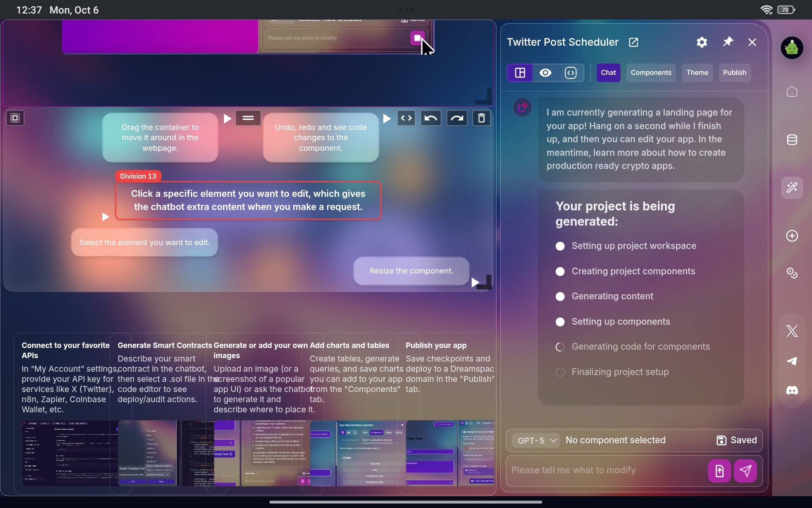Click the redo arrow in component toolbar

(457, 118)
